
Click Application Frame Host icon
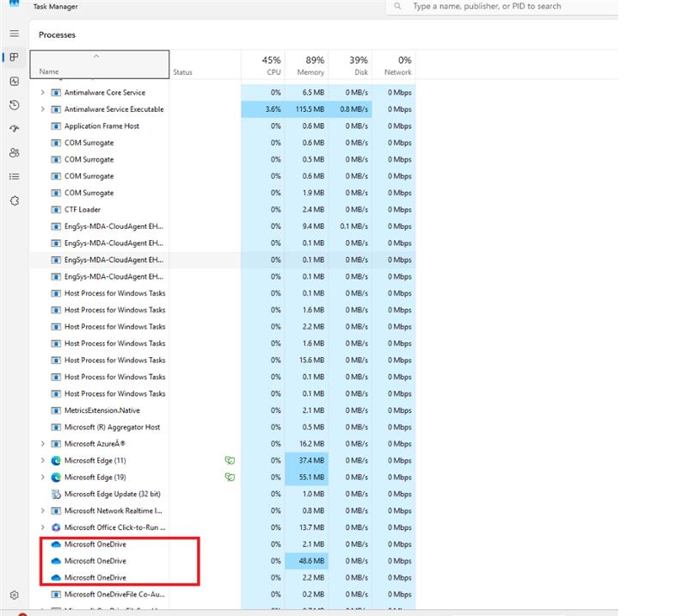(56, 126)
